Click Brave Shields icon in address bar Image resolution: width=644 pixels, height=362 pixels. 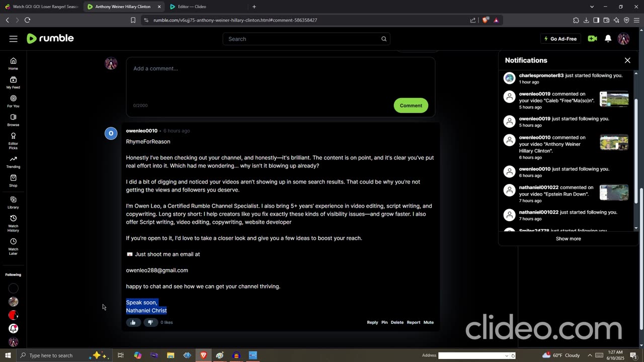485,20
